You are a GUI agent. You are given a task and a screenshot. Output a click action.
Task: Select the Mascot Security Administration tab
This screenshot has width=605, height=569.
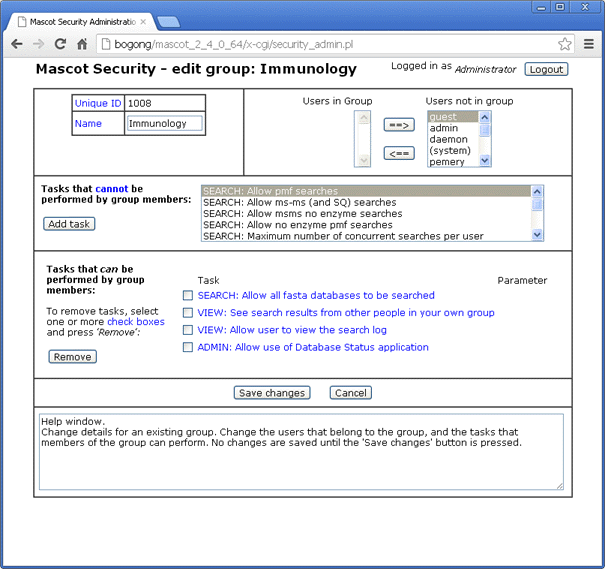click(x=79, y=22)
